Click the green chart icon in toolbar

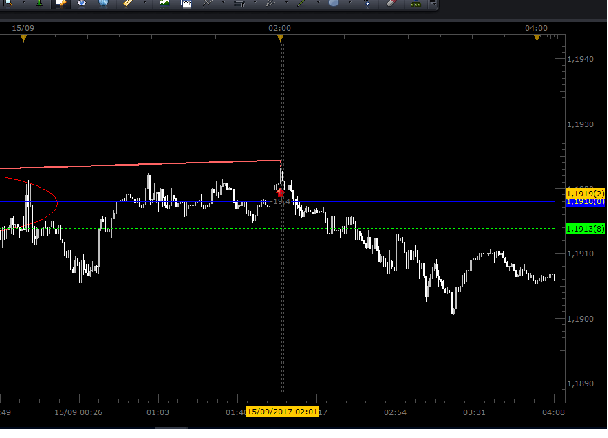tap(163, 4)
